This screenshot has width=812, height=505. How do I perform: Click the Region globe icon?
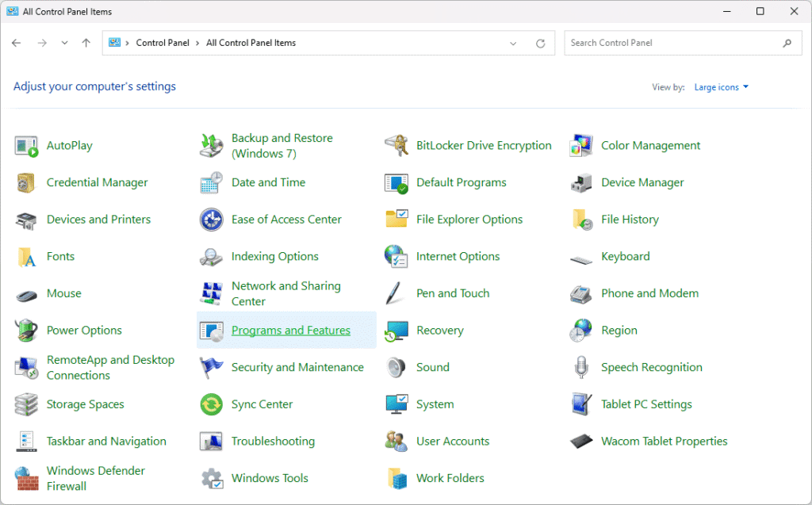[580, 331]
